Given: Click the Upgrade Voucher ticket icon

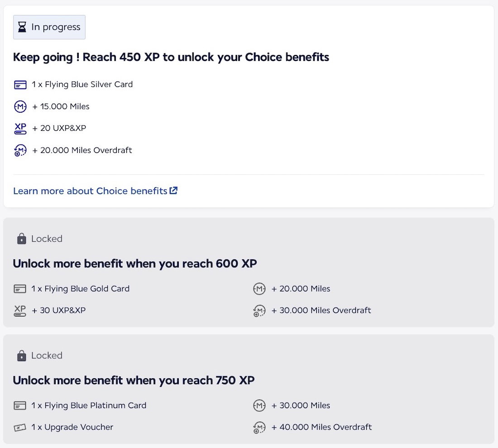Looking at the screenshot, I should click(x=20, y=427).
